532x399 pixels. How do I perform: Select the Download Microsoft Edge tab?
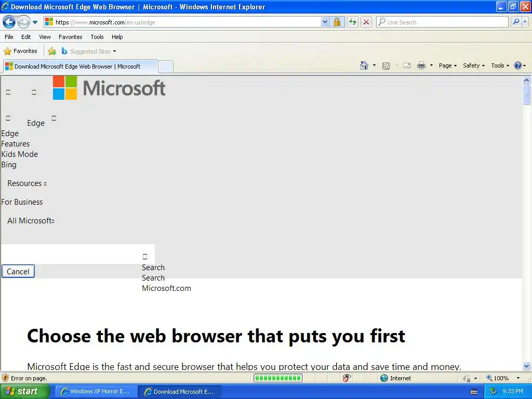(81, 66)
